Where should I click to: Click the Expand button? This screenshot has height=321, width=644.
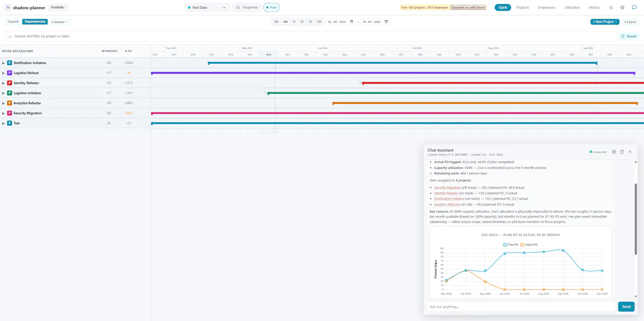[x=13, y=22]
